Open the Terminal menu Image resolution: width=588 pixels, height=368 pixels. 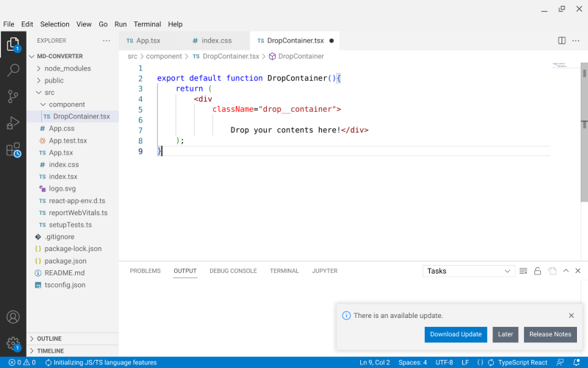(x=148, y=24)
